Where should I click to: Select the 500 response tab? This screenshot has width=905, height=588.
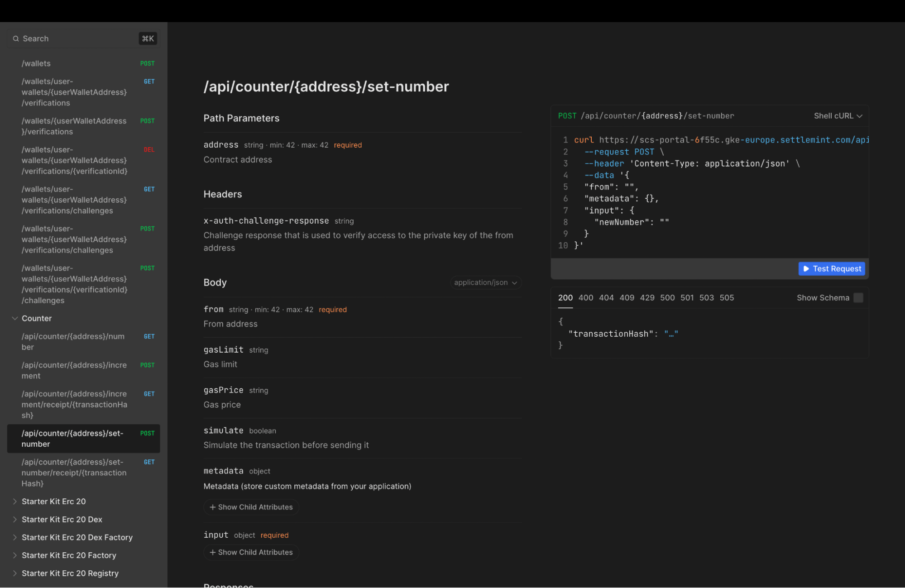pyautogui.click(x=667, y=298)
